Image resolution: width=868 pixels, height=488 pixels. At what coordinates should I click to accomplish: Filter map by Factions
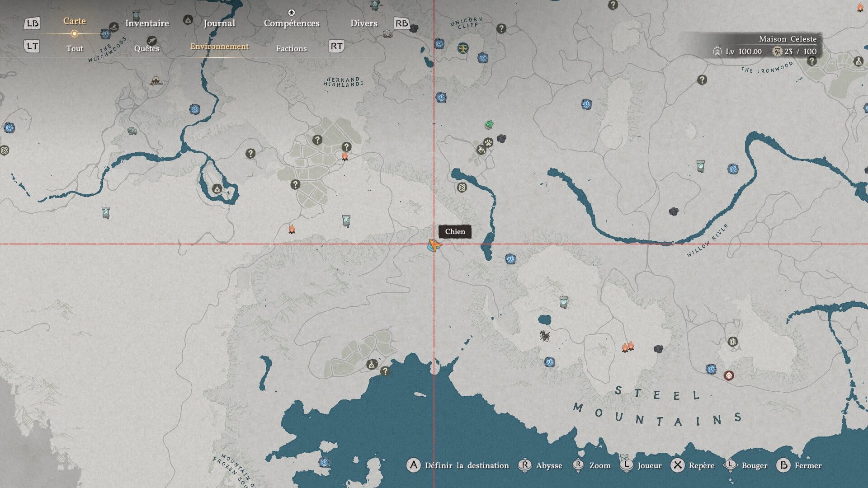291,48
